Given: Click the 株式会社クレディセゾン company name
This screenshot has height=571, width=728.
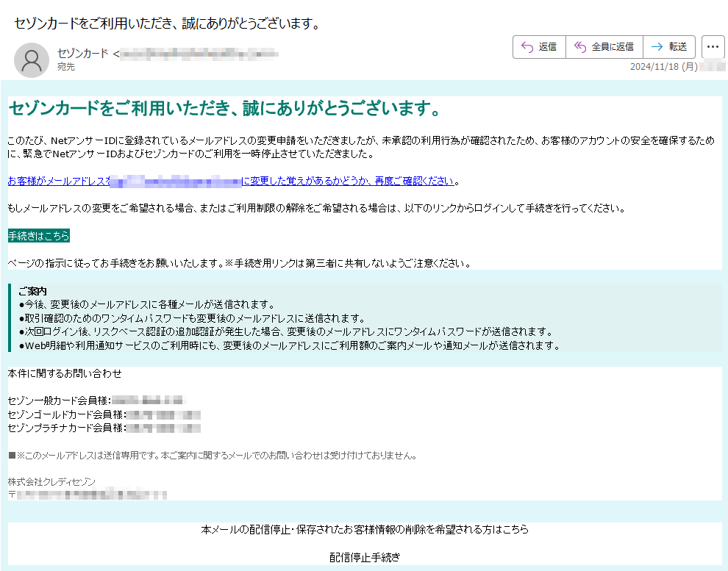Looking at the screenshot, I should tap(51, 482).
